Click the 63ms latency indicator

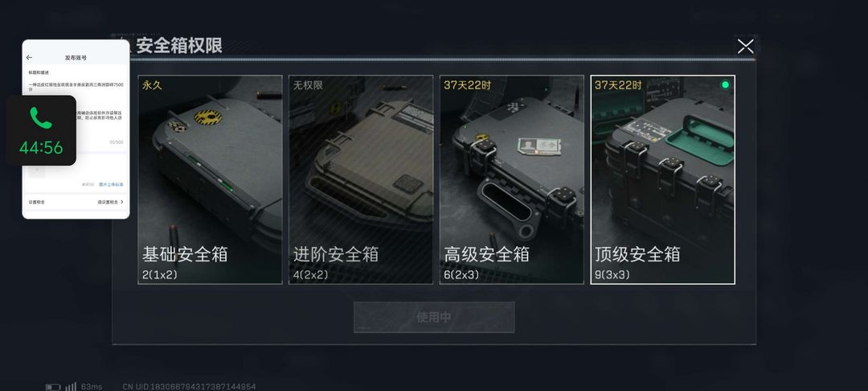pyautogui.click(x=92, y=386)
